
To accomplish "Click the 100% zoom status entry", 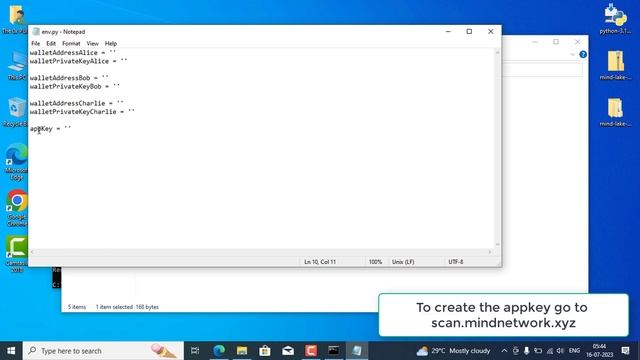I will (x=376, y=262).
